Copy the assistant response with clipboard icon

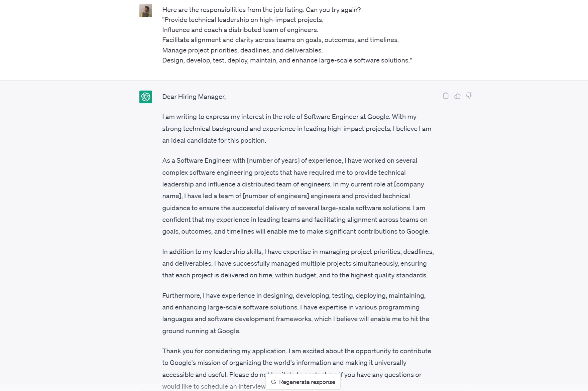tap(446, 96)
